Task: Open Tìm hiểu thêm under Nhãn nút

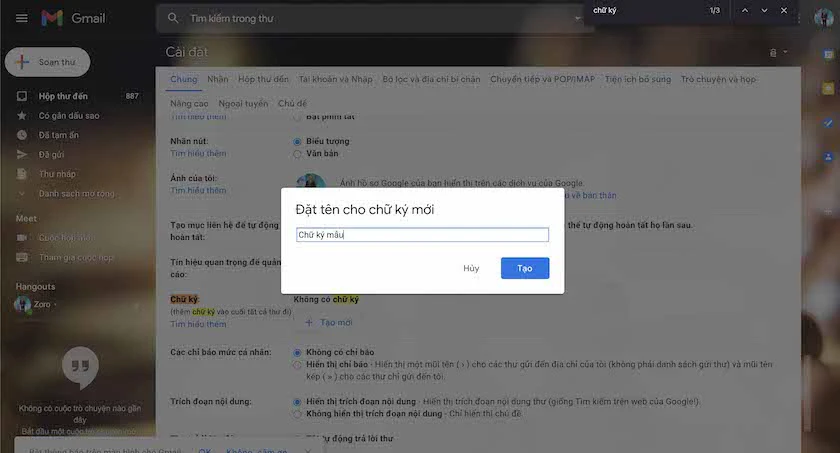Action: coord(198,153)
